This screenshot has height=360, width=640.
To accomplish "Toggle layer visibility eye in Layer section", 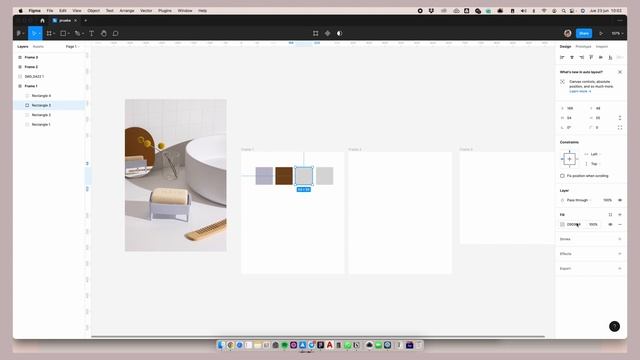I will (x=620, y=200).
